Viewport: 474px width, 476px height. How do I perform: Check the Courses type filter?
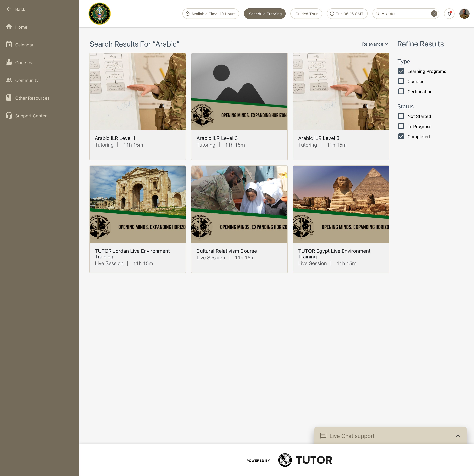pos(401,81)
